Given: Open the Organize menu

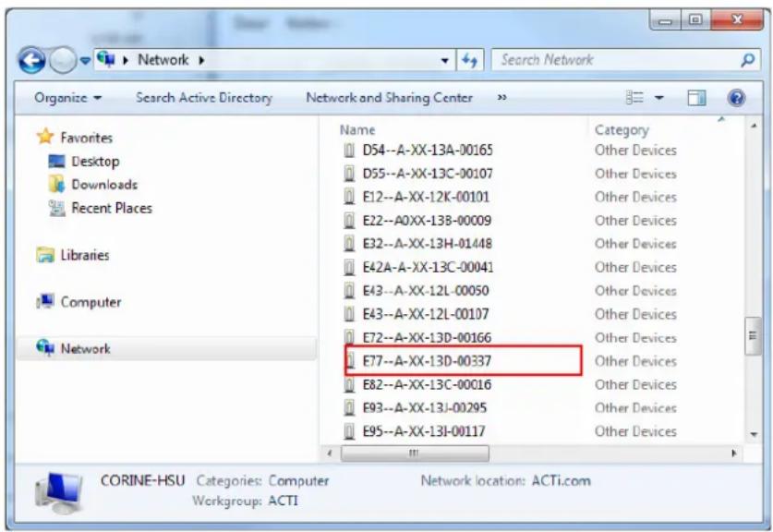Looking at the screenshot, I should 68,98.
